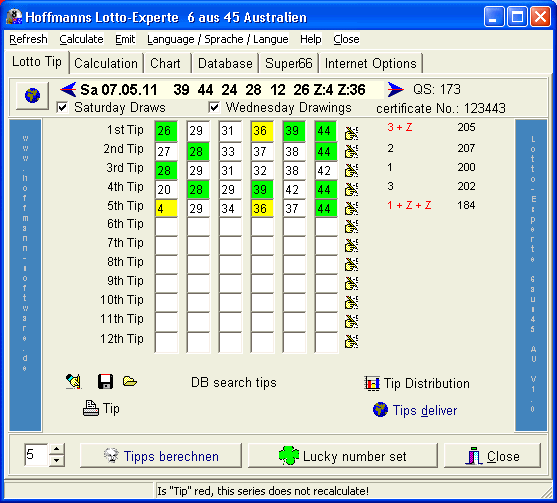This screenshot has width=557, height=503.
Task: Click the hand icon for 1st Tip
Action: [351, 133]
